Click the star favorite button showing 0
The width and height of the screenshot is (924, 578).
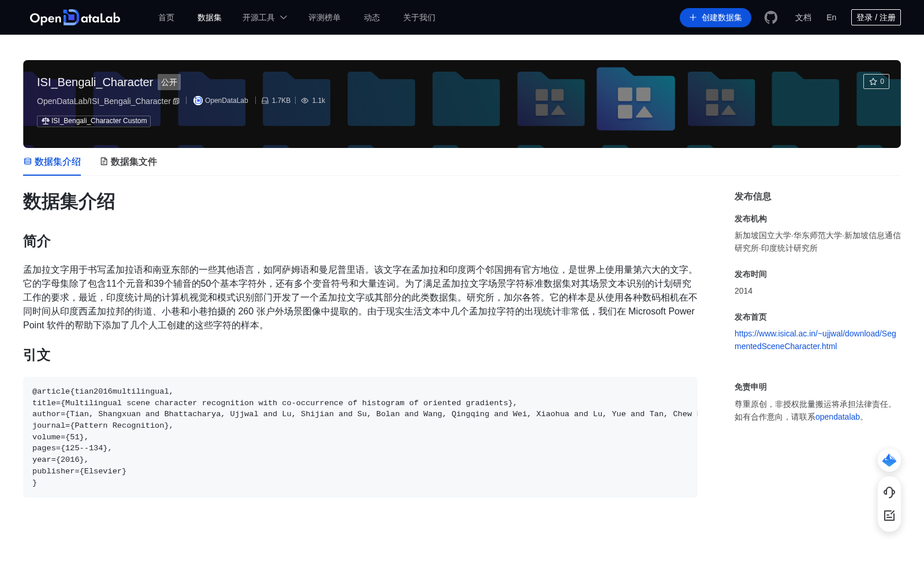pos(876,81)
